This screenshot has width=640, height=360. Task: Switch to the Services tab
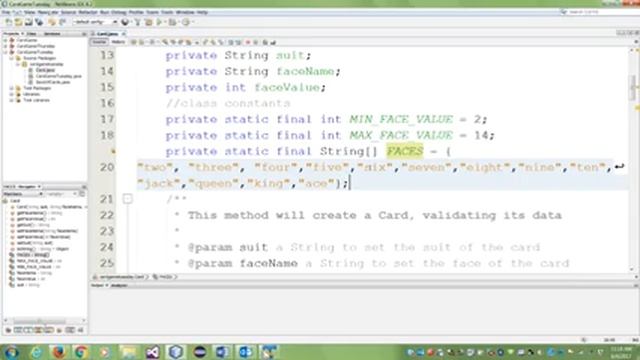(52, 34)
